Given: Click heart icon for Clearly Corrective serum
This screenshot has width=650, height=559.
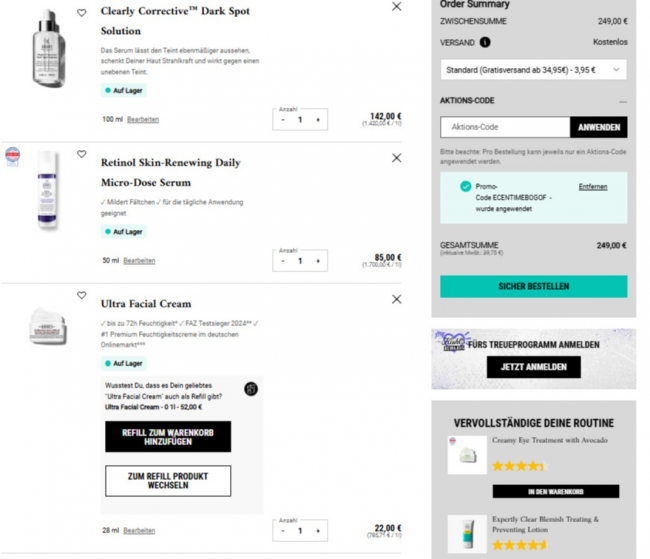Looking at the screenshot, I should (x=82, y=13).
